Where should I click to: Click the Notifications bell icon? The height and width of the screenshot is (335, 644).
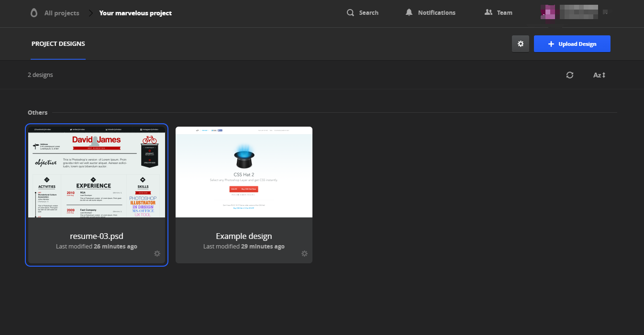point(409,12)
